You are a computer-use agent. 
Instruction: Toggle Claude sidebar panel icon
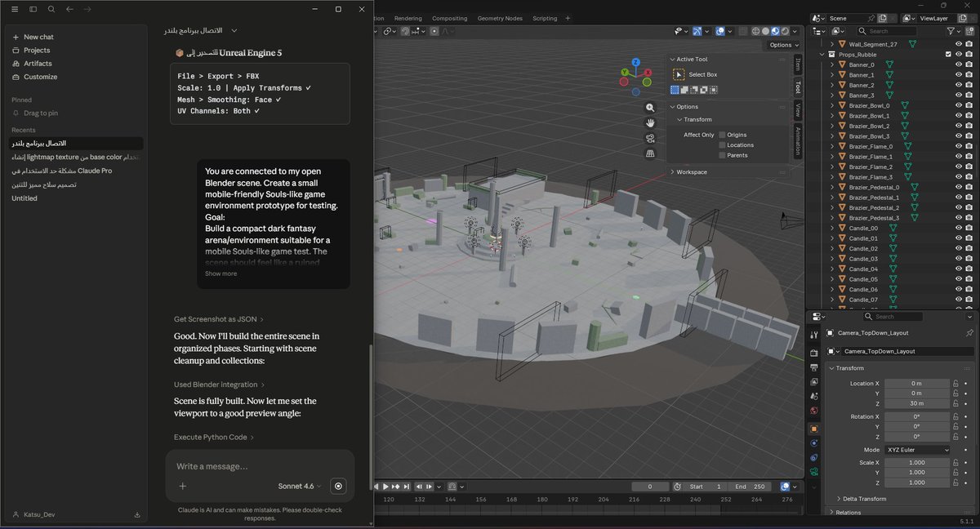coord(33,9)
